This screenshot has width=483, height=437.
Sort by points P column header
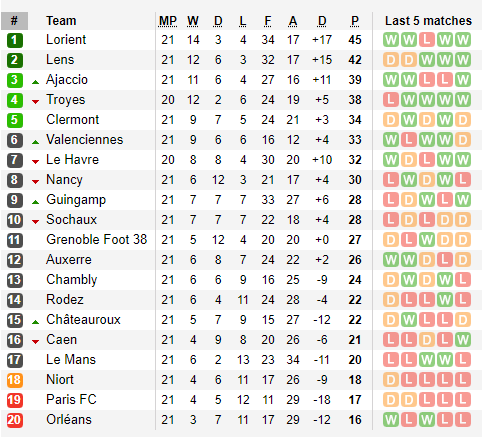pos(355,21)
